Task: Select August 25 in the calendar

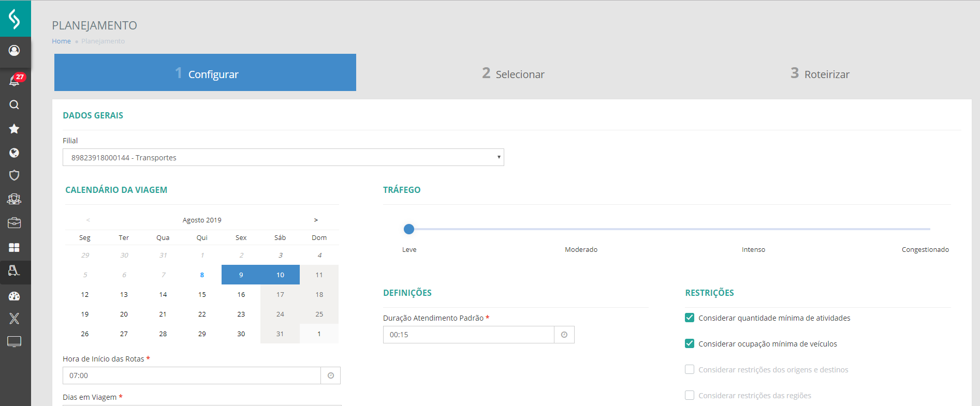Action: pyautogui.click(x=319, y=314)
